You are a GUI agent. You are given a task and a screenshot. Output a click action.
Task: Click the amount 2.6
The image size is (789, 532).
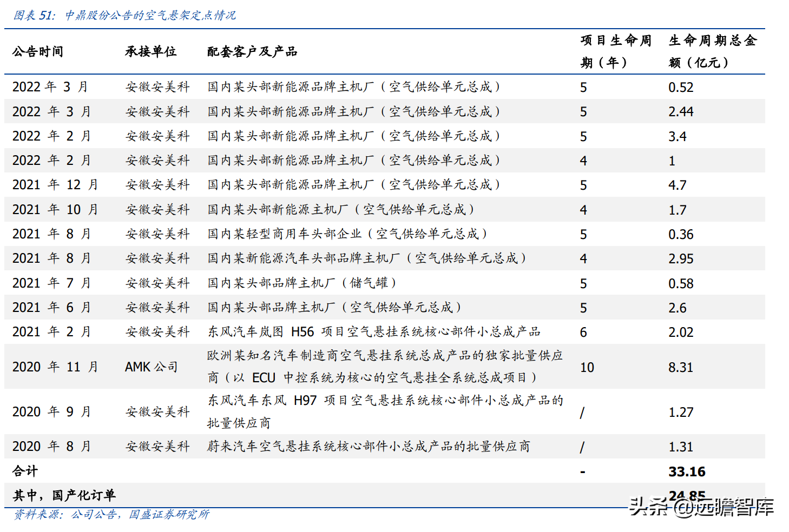tap(678, 308)
